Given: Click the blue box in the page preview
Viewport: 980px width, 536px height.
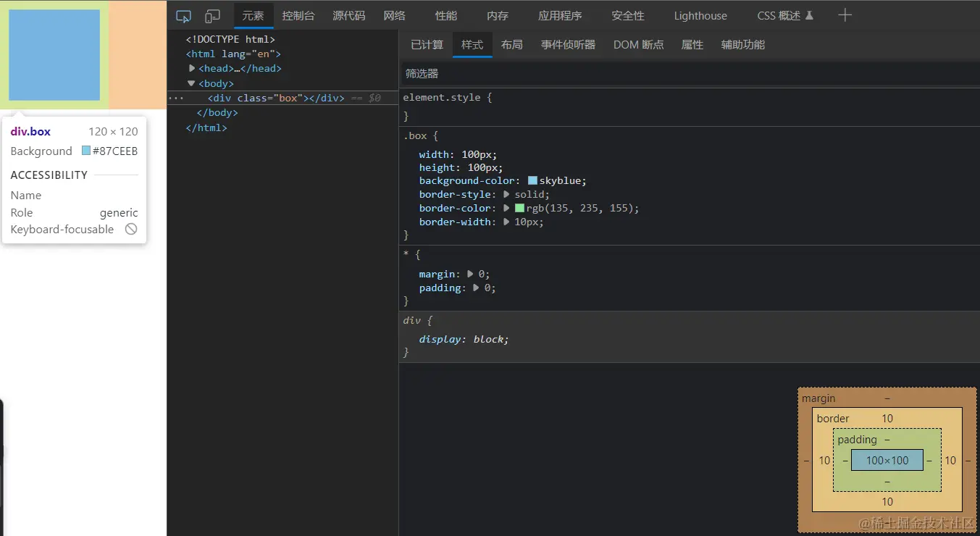Looking at the screenshot, I should [54, 55].
